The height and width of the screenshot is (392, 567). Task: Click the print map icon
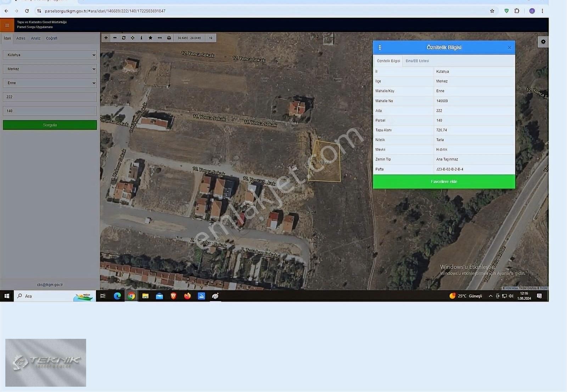pos(169,38)
